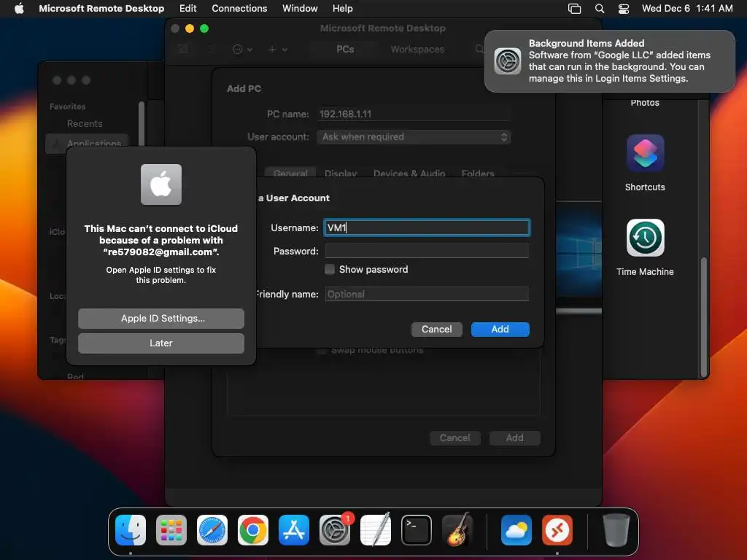
Task: Open the Time Machine app icon
Action: coord(645,238)
